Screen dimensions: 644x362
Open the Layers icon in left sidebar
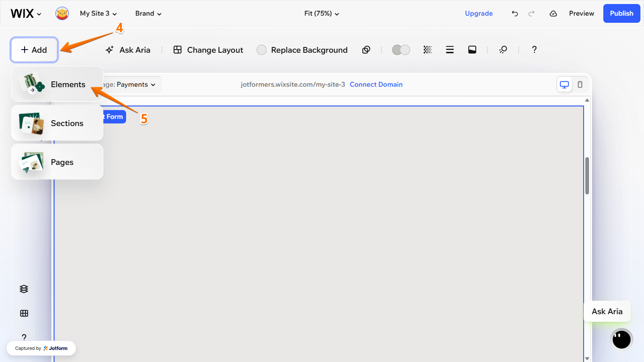pyautogui.click(x=24, y=289)
